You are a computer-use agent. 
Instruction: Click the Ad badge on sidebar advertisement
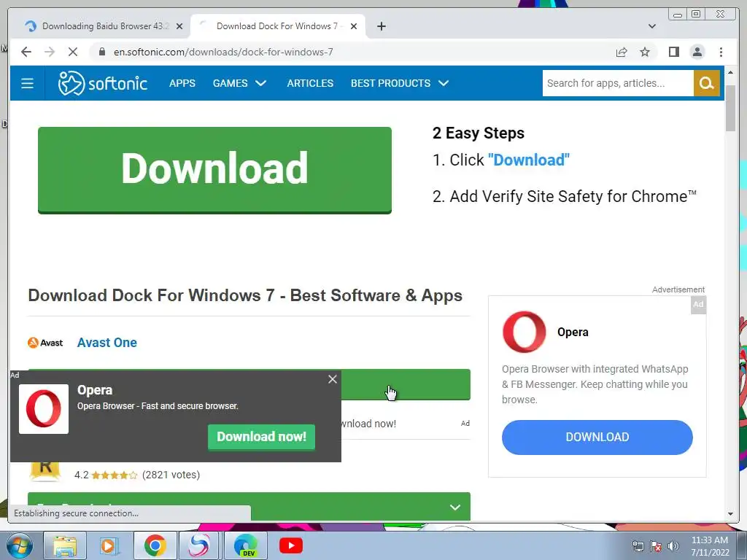click(698, 305)
